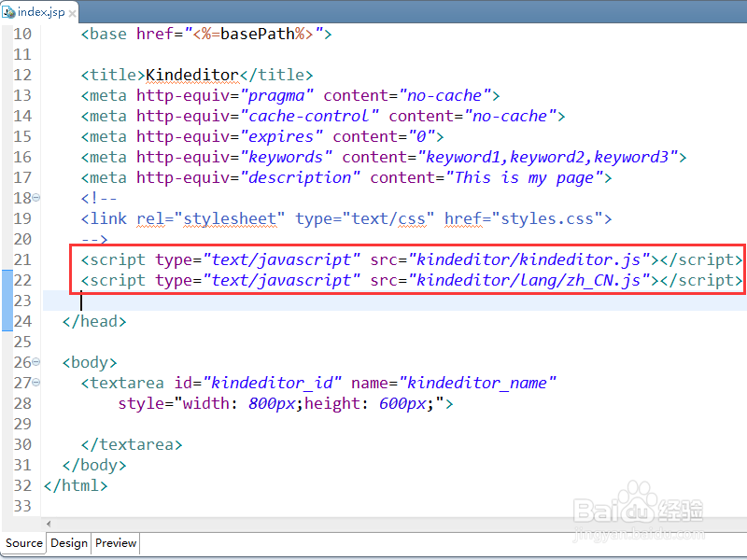
Task: Click line number 10 in the gutter
Action: [22, 34]
